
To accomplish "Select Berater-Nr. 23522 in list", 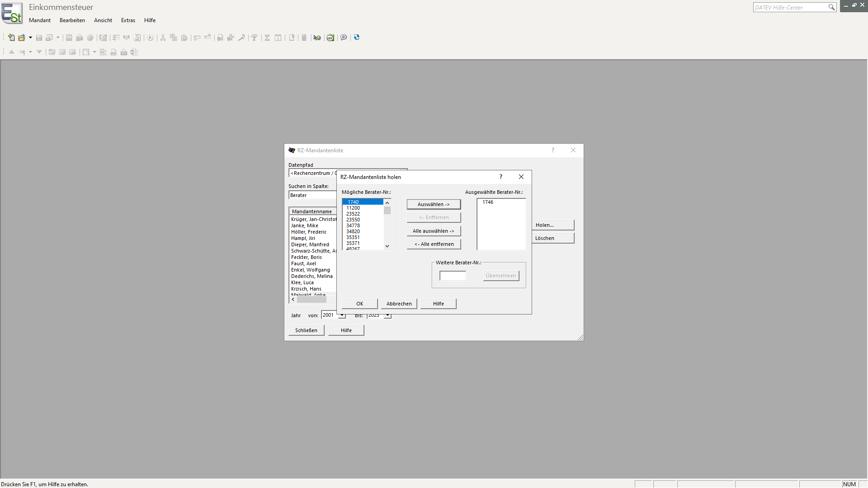I will (353, 214).
